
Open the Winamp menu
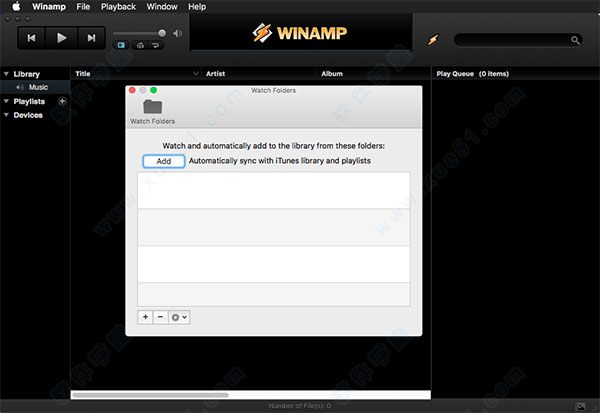[x=49, y=7]
